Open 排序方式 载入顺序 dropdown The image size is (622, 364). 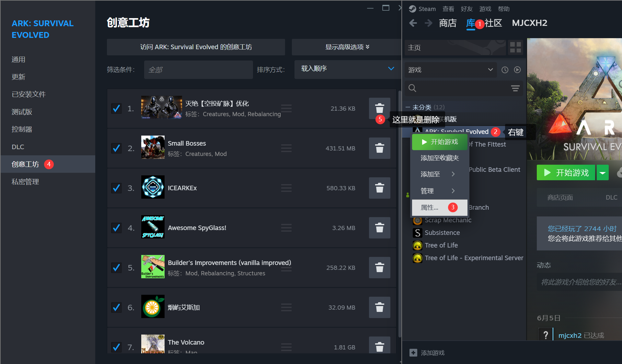pos(347,69)
